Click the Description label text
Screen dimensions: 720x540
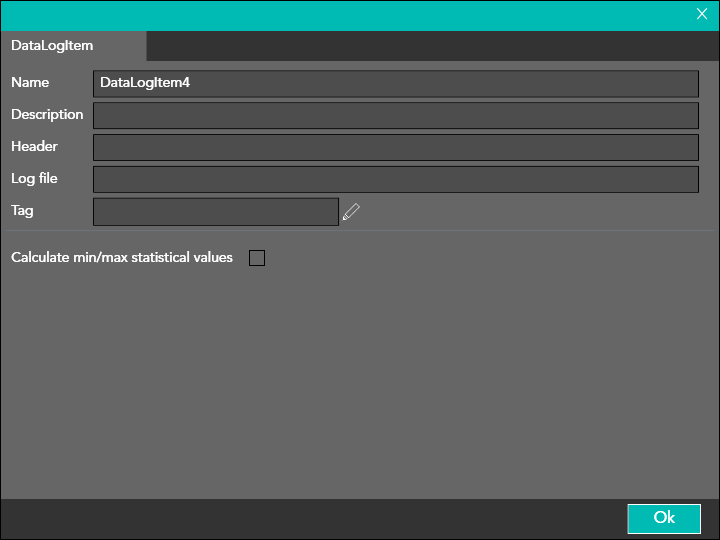(x=47, y=115)
